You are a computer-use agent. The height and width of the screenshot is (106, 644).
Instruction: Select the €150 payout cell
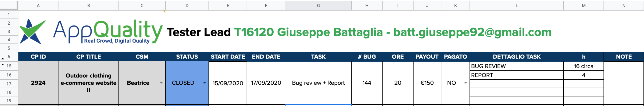pyautogui.click(x=427, y=83)
